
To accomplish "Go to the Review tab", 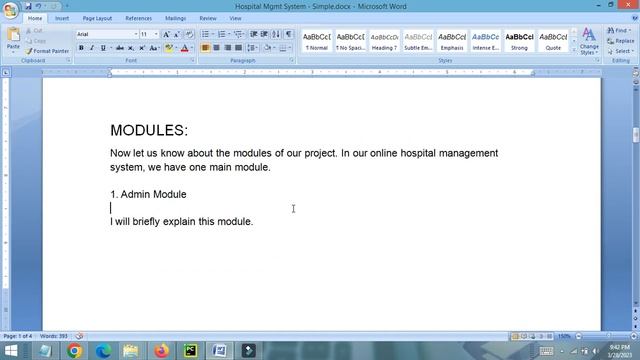I will click(x=208, y=18).
